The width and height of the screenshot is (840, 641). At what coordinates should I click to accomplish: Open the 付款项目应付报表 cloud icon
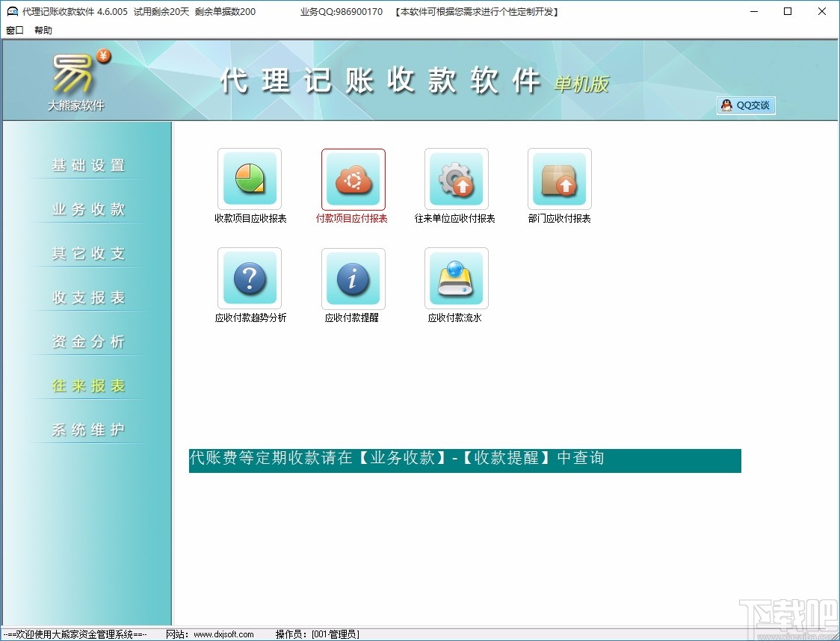pos(353,179)
